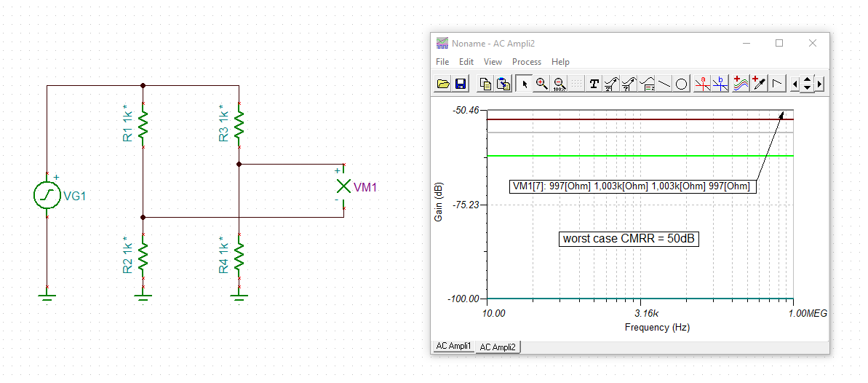Screen dimensions: 868x383
Task: Click the Save floppy disk icon
Action: click(461, 84)
